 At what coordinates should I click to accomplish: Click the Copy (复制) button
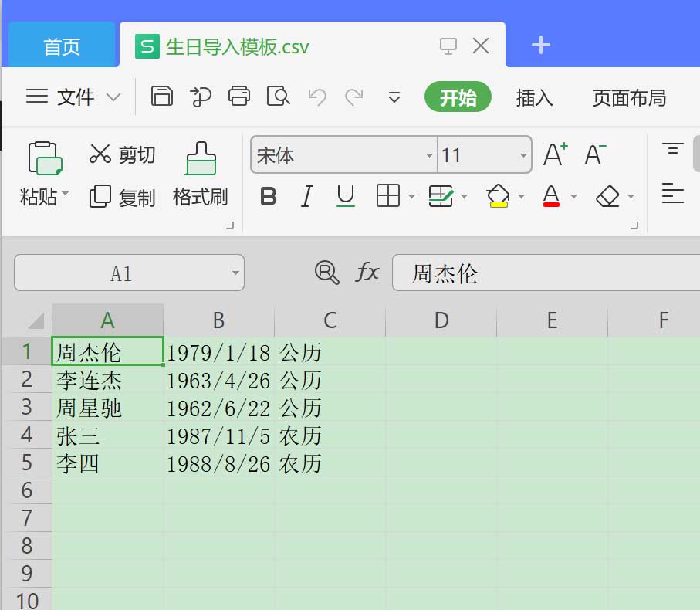pos(120,196)
